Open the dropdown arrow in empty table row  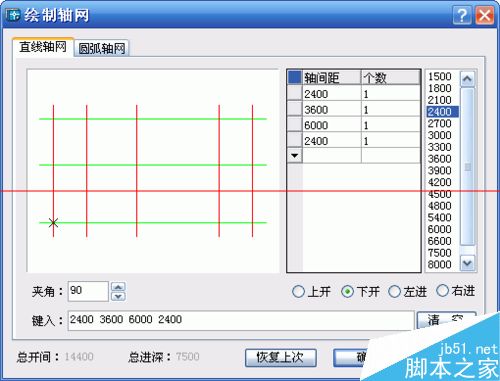(294, 156)
